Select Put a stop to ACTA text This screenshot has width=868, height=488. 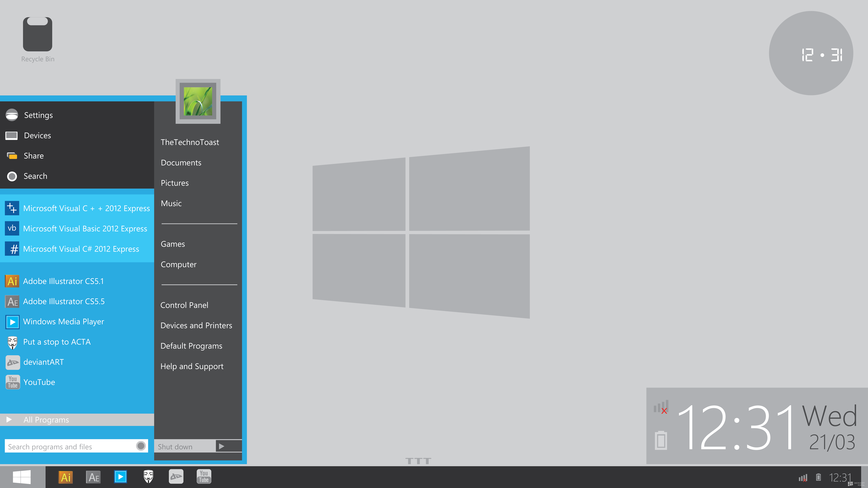point(57,342)
